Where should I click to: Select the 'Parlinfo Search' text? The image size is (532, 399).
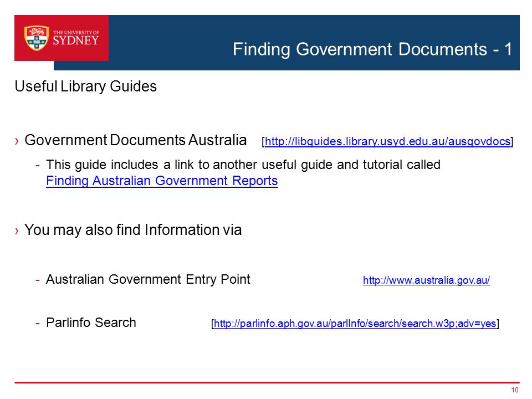tap(91, 323)
